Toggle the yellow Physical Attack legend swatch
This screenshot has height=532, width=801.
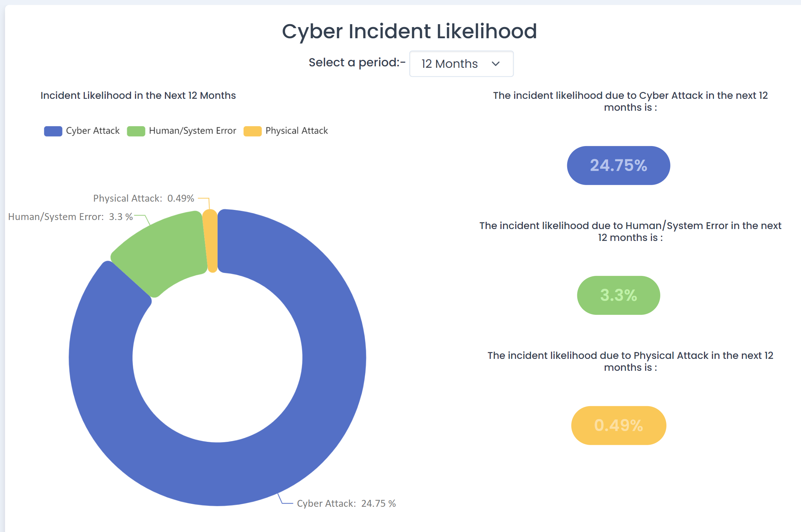[x=253, y=131]
